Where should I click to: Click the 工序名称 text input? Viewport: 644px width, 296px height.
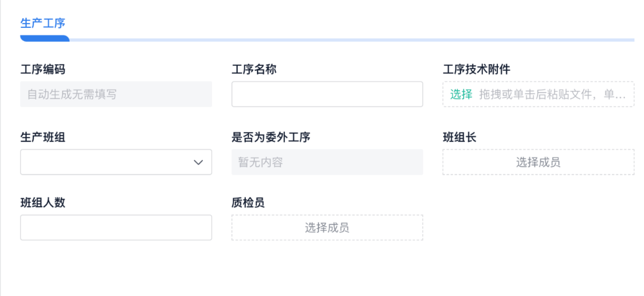pyautogui.click(x=327, y=94)
